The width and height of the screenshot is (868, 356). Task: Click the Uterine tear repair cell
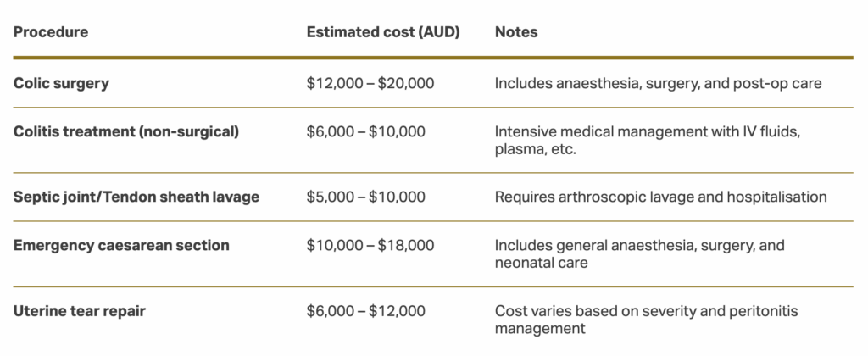coord(80,311)
